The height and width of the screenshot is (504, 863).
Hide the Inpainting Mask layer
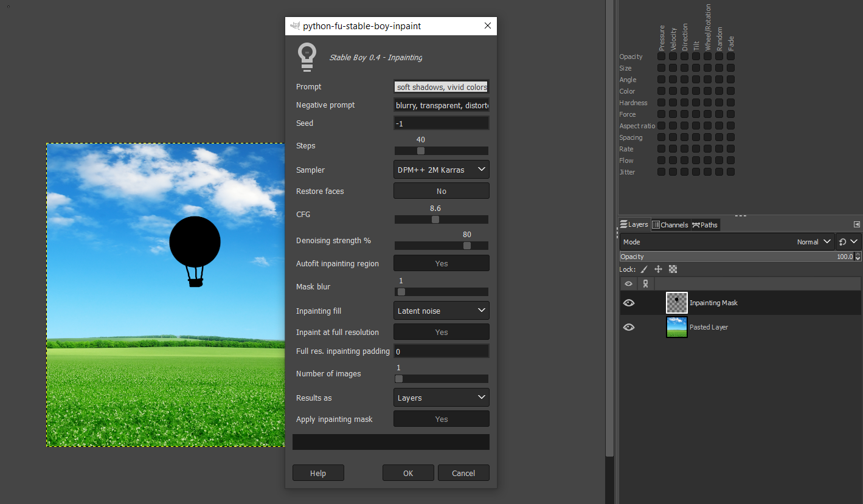coord(628,302)
